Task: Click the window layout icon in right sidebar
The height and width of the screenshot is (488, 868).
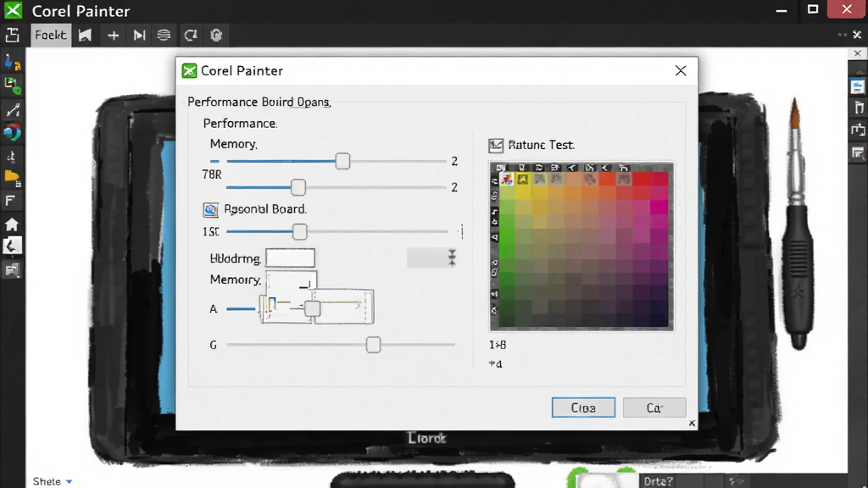Action: tap(858, 152)
